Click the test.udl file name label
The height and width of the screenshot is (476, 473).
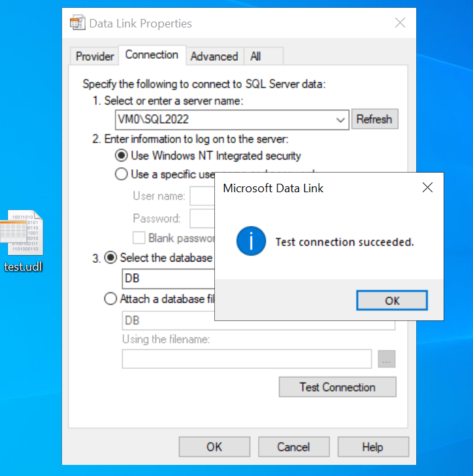(23, 267)
